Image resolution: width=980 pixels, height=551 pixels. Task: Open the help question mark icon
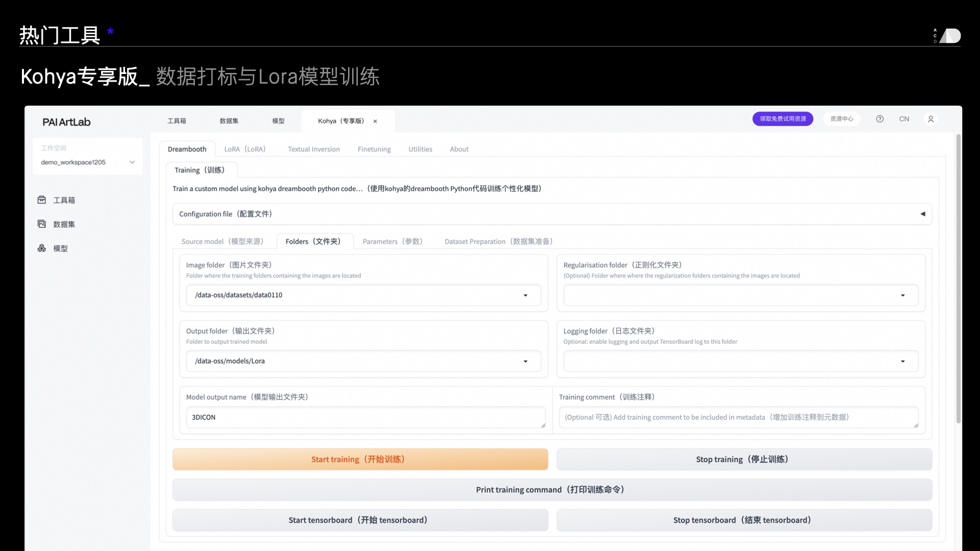tap(879, 119)
